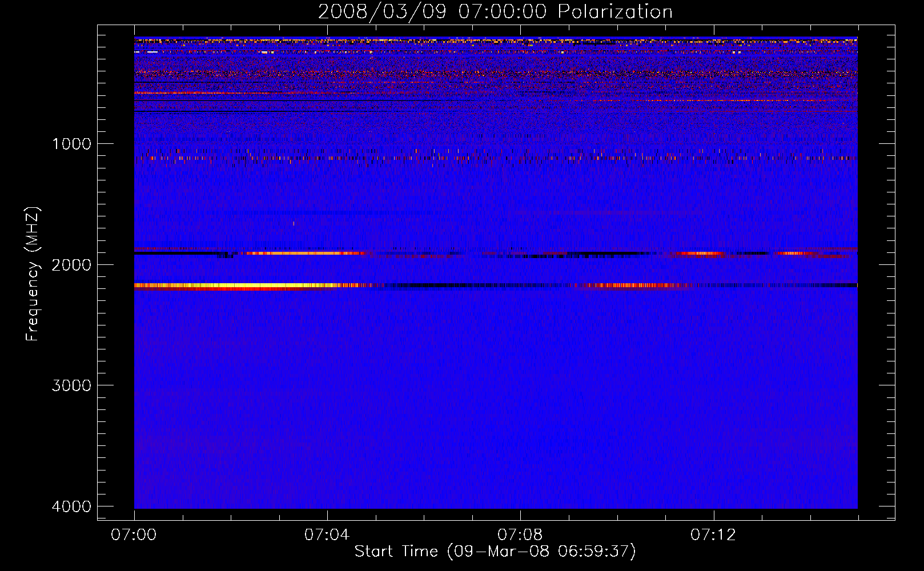Select the 07:04 time tick label
Viewport: 924px width, 571px height.
tap(327, 535)
